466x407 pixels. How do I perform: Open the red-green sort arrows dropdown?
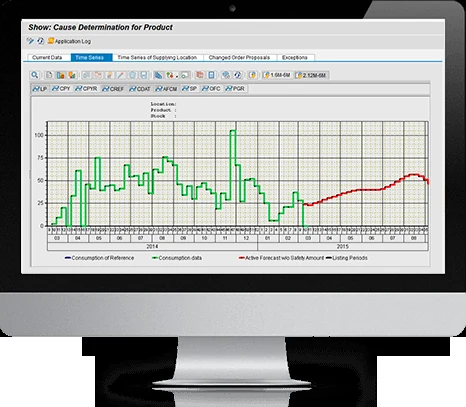(172, 75)
